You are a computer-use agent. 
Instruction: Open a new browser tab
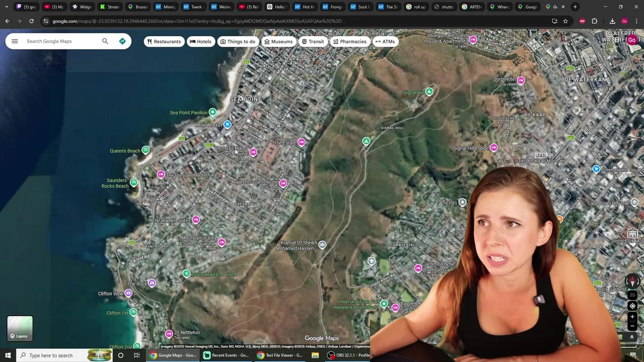click(575, 7)
